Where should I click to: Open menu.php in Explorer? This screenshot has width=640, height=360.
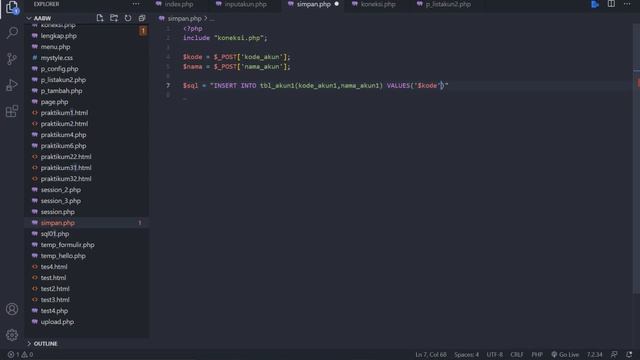(x=55, y=47)
